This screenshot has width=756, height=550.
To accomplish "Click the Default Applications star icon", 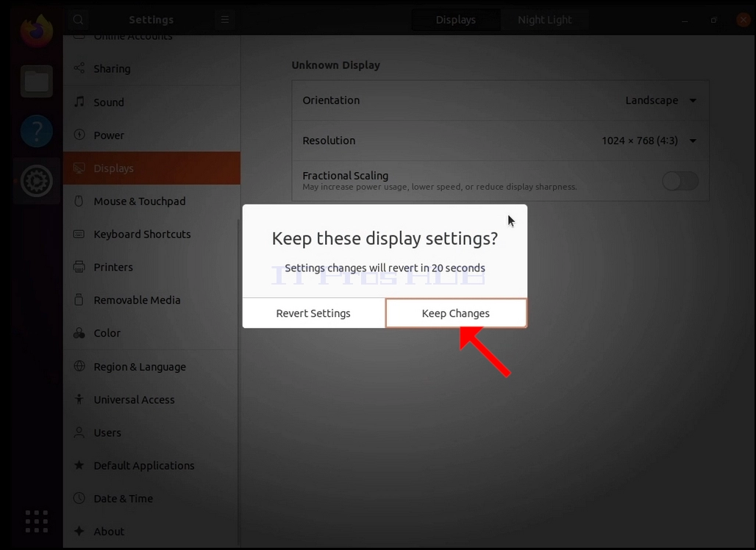I will pyautogui.click(x=79, y=465).
